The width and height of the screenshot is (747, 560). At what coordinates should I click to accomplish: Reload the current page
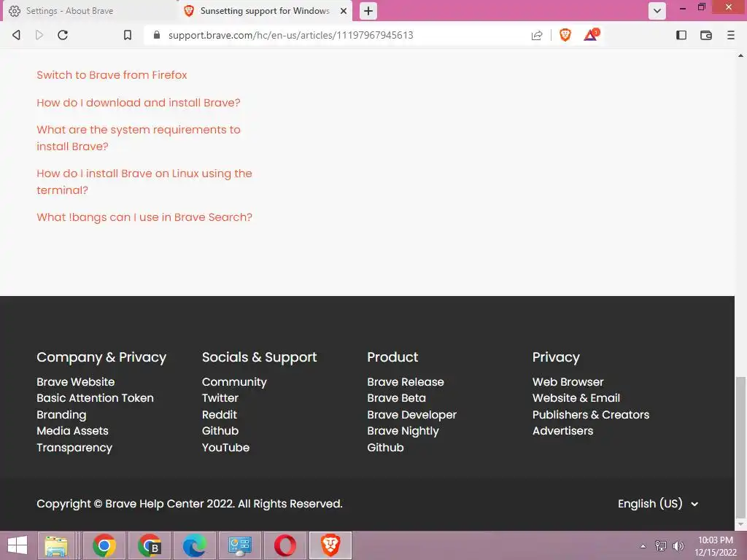pos(63,35)
